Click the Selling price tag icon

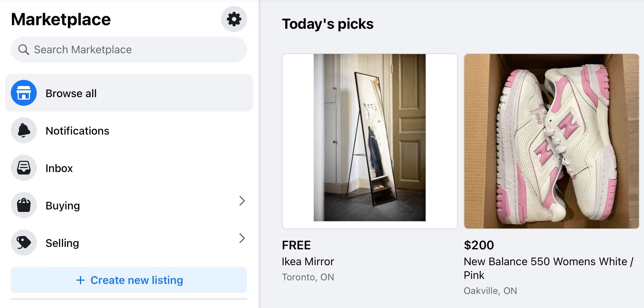(24, 243)
